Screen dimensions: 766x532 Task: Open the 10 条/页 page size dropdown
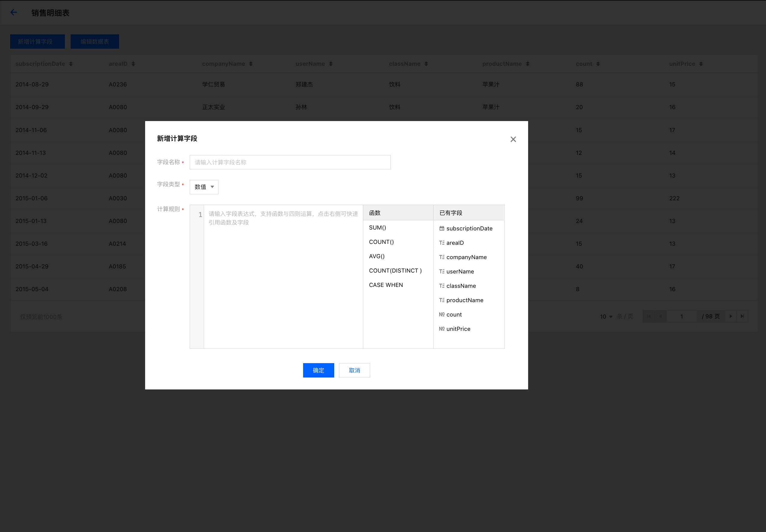(x=606, y=316)
